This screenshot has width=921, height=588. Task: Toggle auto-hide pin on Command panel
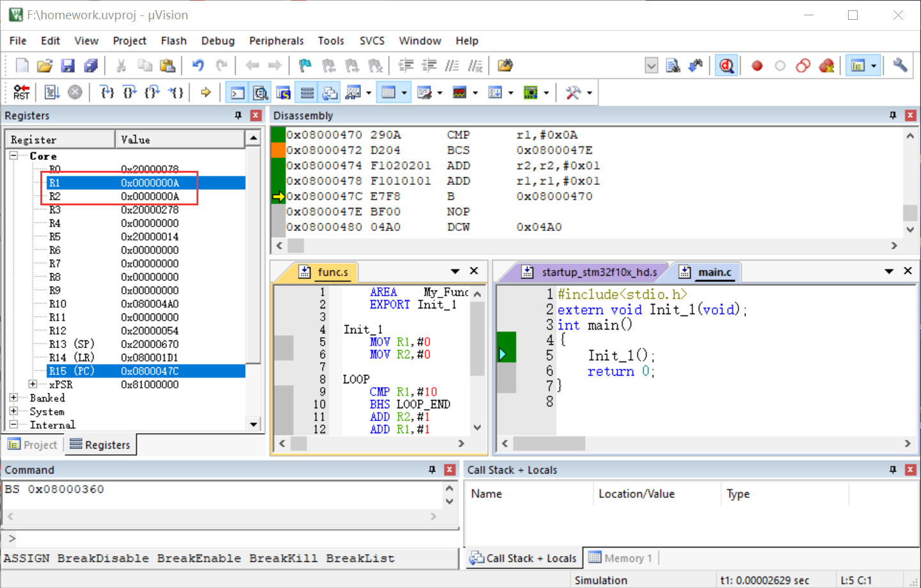[x=432, y=470]
